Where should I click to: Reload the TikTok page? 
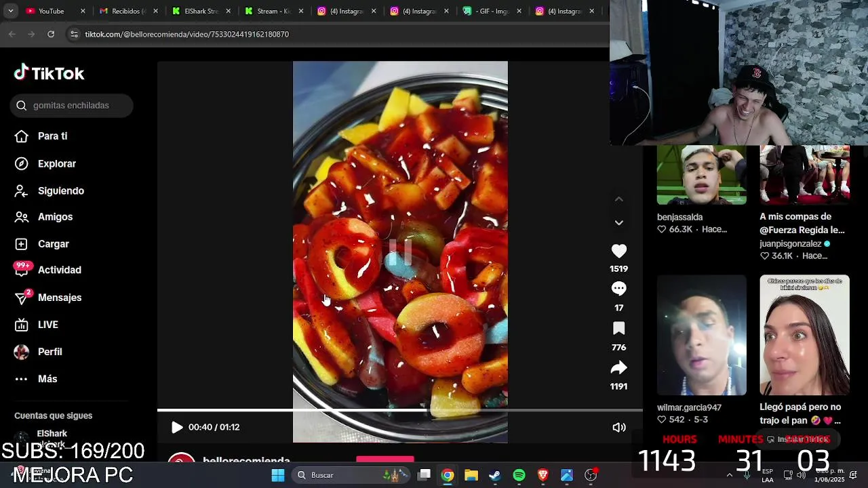51,34
